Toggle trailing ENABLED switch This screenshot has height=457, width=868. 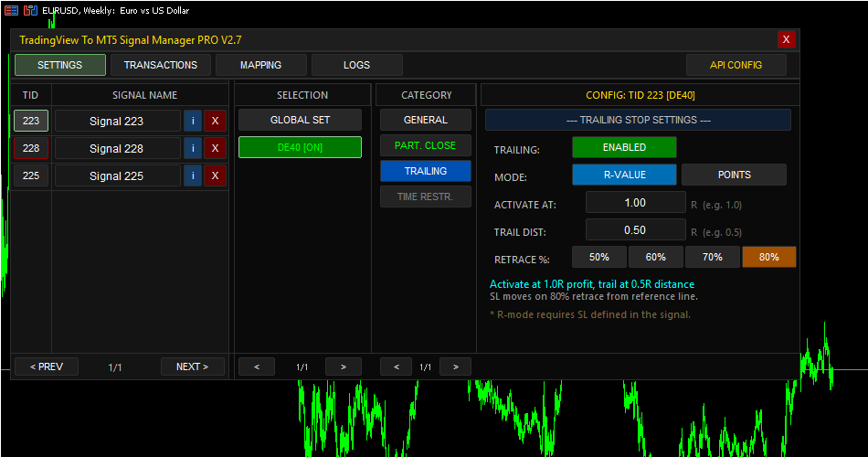[x=624, y=147]
